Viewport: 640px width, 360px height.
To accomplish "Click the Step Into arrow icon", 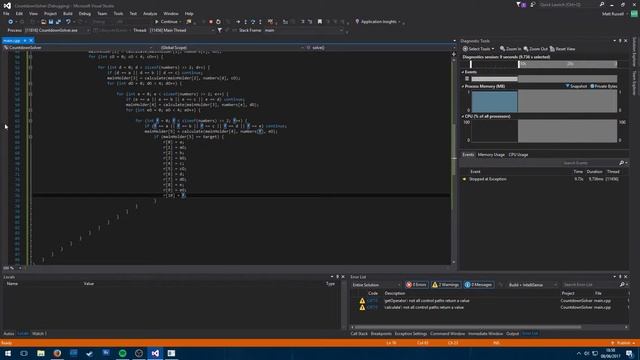I will tap(245, 22).
